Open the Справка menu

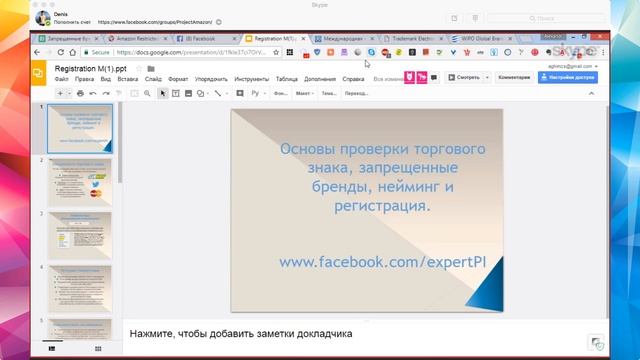353,79
